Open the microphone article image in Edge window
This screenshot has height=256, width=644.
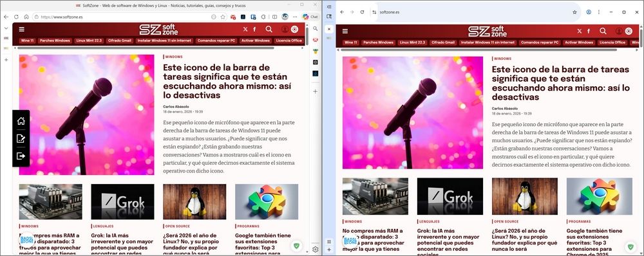87,115
